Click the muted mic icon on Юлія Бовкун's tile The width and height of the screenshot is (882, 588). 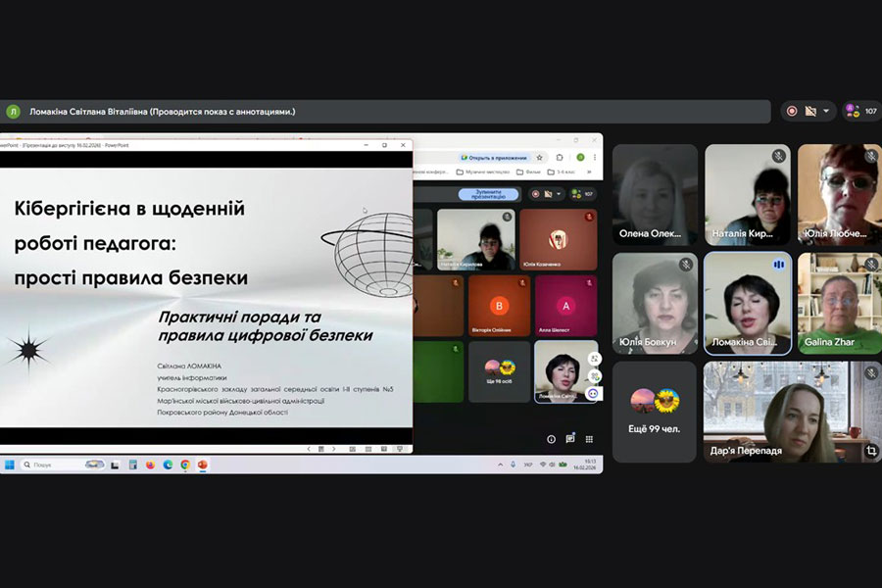(686, 265)
